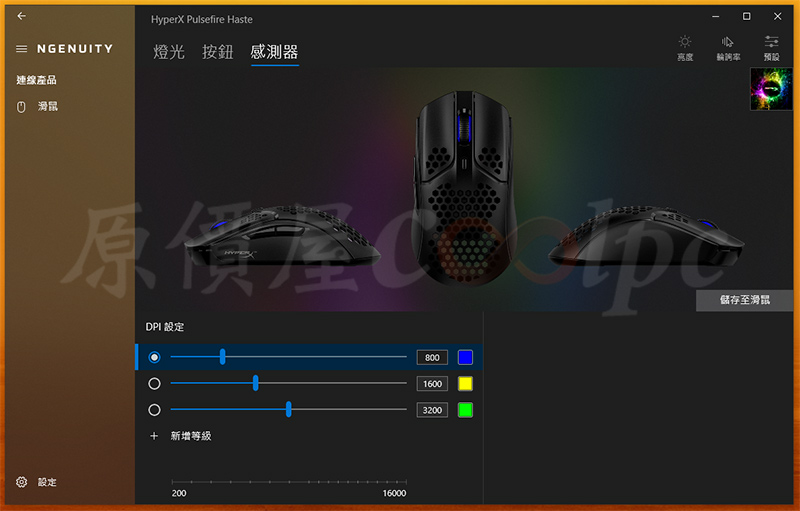Select the 滑鼠 mouse device icon

21,107
